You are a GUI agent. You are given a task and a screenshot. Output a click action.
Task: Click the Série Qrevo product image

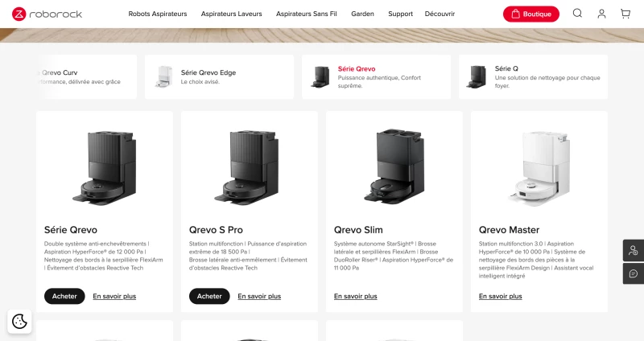pos(105,167)
